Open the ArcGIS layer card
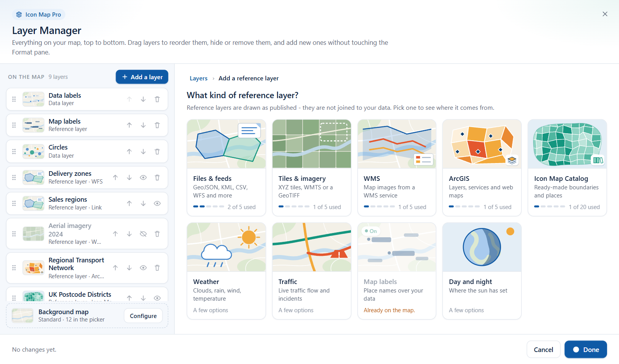 tap(482, 167)
